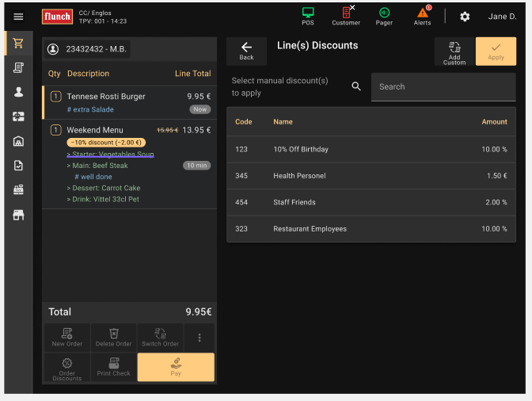Open the three-dot more options menu

(x=199, y=338)
